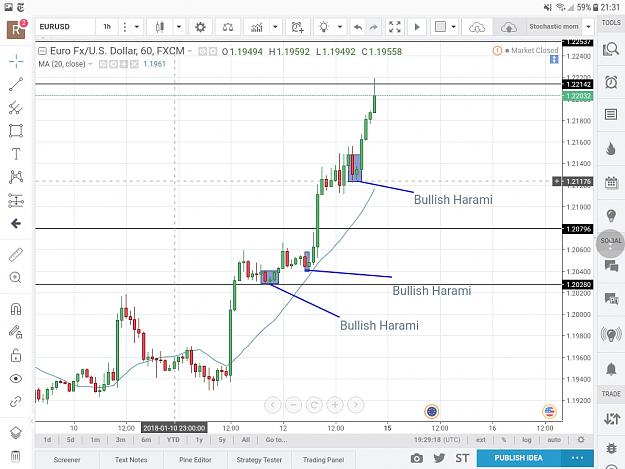Click the PUBLISH IDEA button
Viewport: 625px width, 469px height.
coord(519,458)
